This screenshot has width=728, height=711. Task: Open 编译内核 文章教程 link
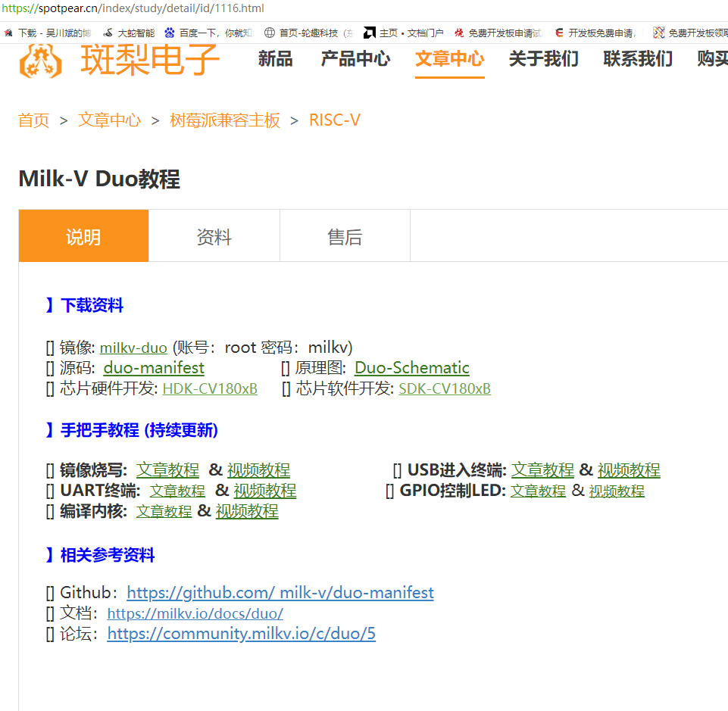[164, 511]
